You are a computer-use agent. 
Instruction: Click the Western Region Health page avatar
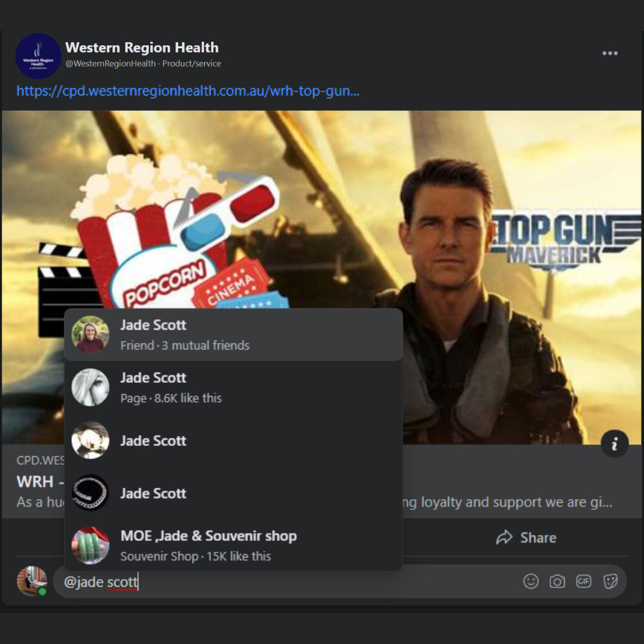click(x=38, y=56)
